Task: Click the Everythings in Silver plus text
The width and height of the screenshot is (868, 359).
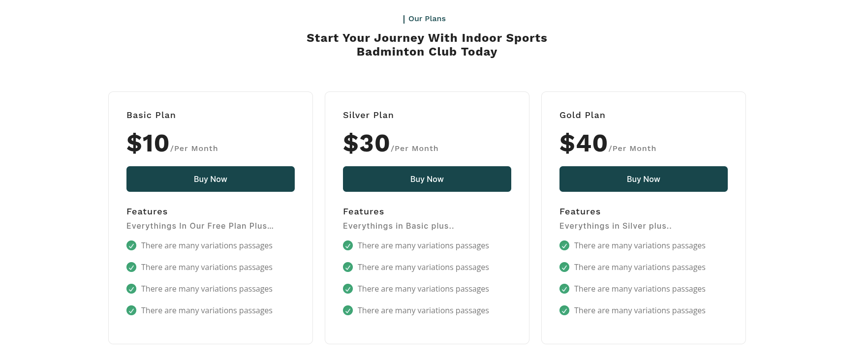Action: pyautogui.click(x=615, y=226)
